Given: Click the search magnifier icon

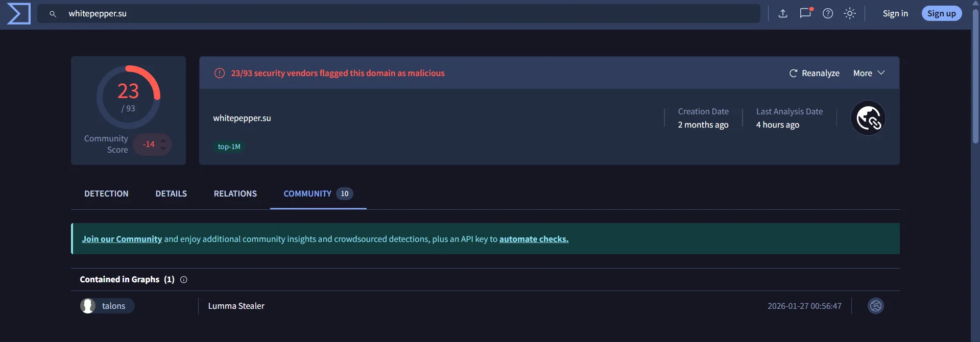Looking at the screenshot, I should point(53,14).
